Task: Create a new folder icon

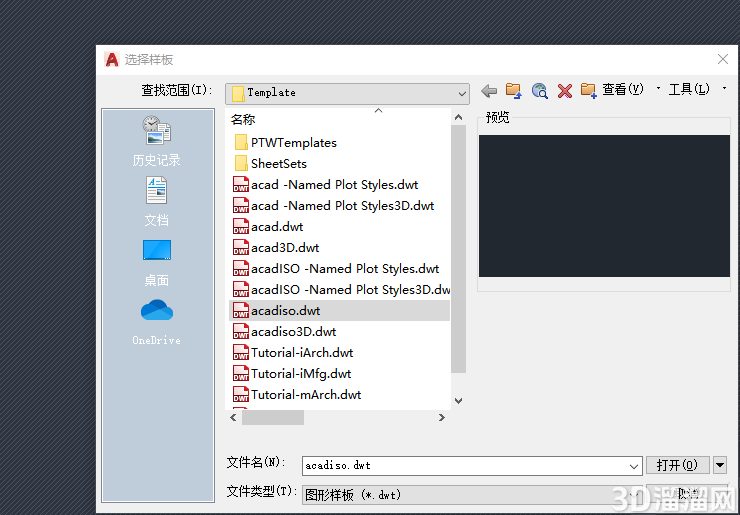Action: pos(589,90)
